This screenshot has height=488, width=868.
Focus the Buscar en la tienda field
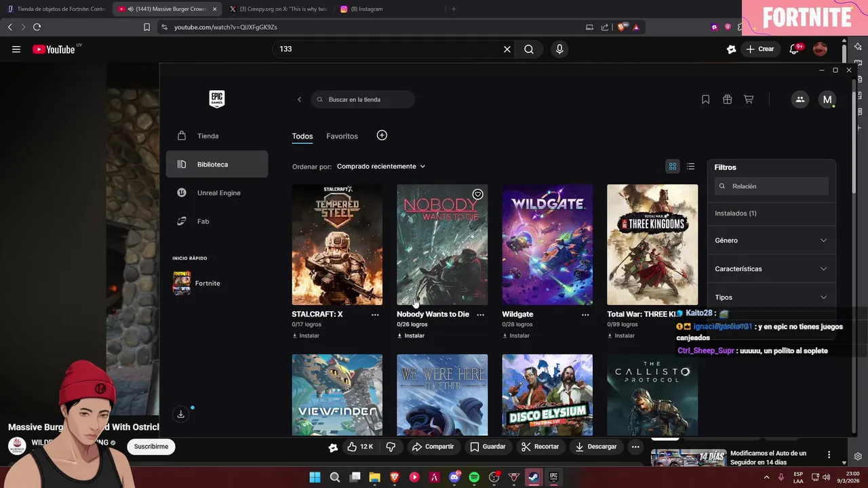pyautogui.click(x=363, y=100)
